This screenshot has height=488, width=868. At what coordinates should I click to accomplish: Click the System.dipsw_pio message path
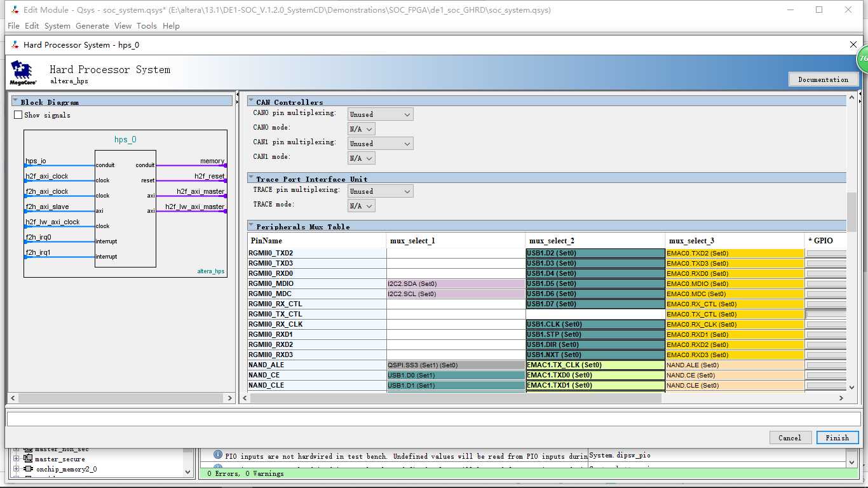(x=620, y=455)
